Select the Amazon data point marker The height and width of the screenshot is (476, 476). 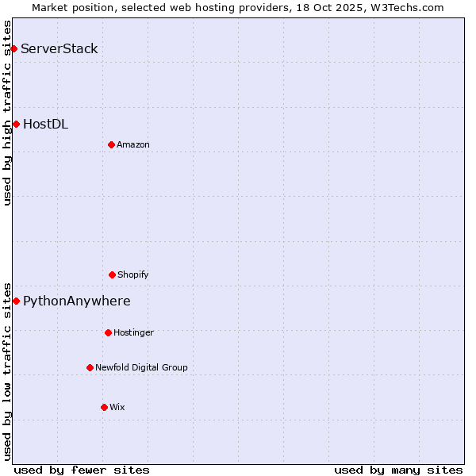coord(111,144)
